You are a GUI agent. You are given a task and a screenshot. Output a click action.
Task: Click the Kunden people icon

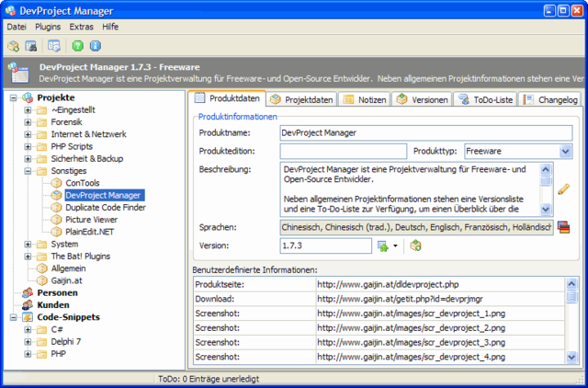pyautogui.click(x=28, y=305)
